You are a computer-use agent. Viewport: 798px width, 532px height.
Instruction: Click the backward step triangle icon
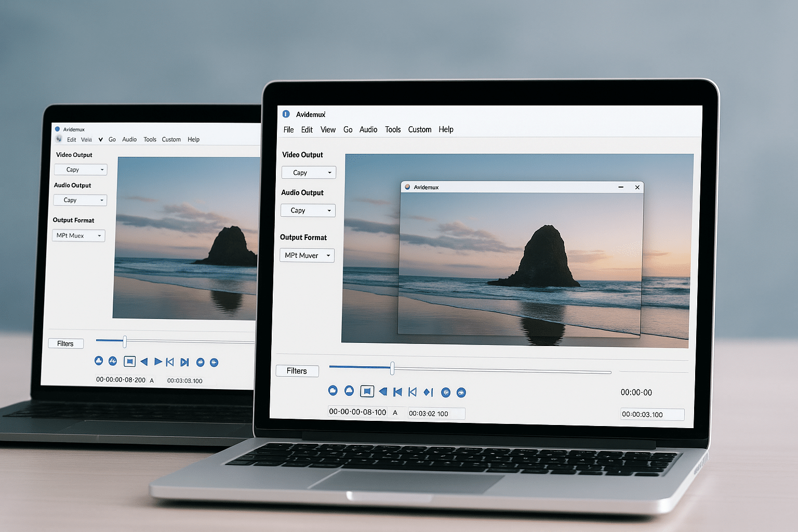tap(383, 392)
